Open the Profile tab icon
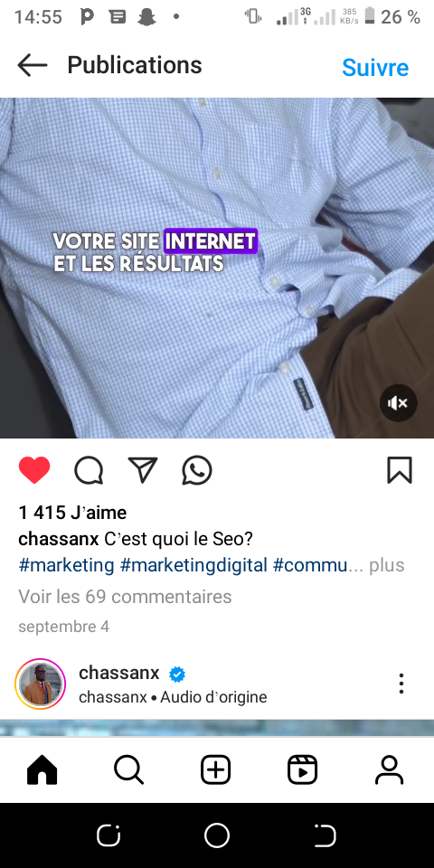 (389, 770)
